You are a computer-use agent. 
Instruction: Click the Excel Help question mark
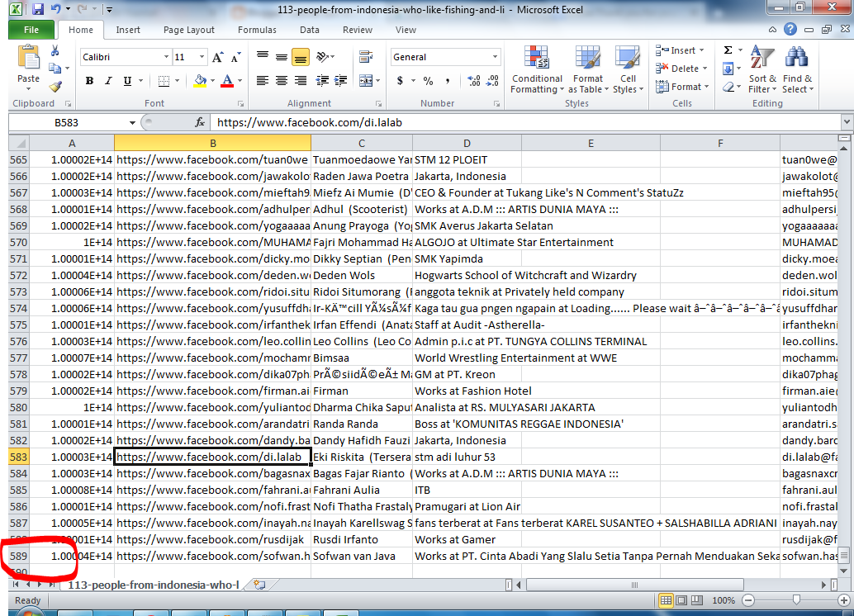790,30
